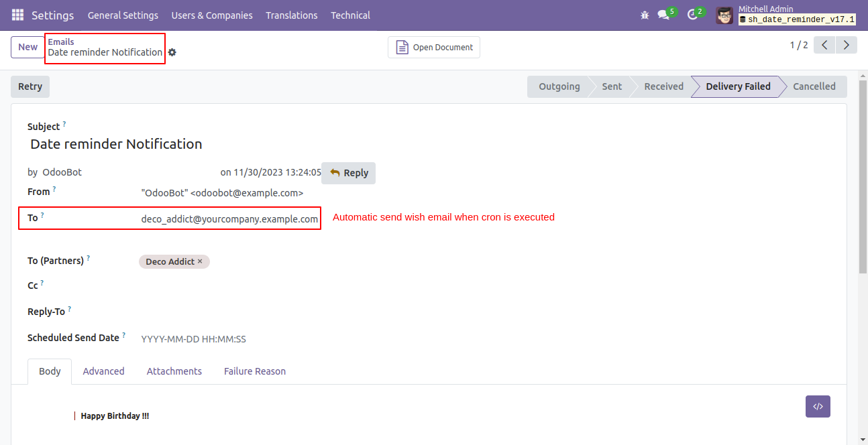Click Mitchell Admin user avatar
This screenshot has width=868, height=445.
tap(724, 15)
